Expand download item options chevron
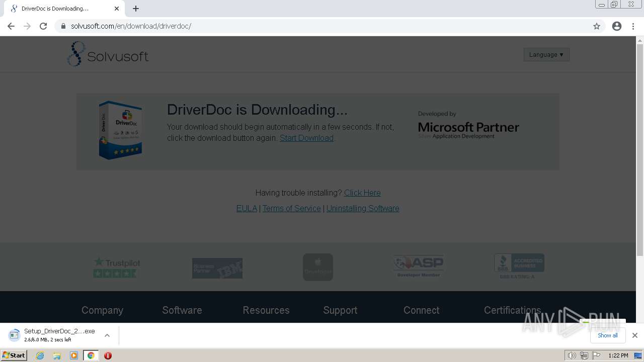644x362 pixels. (x=107, y=335)
